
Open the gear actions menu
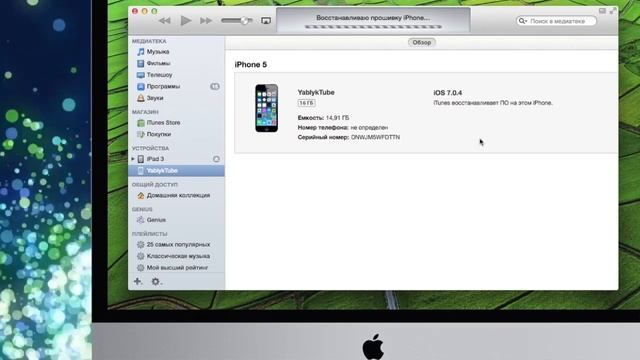pyautogui.click(x=156, y=281)
